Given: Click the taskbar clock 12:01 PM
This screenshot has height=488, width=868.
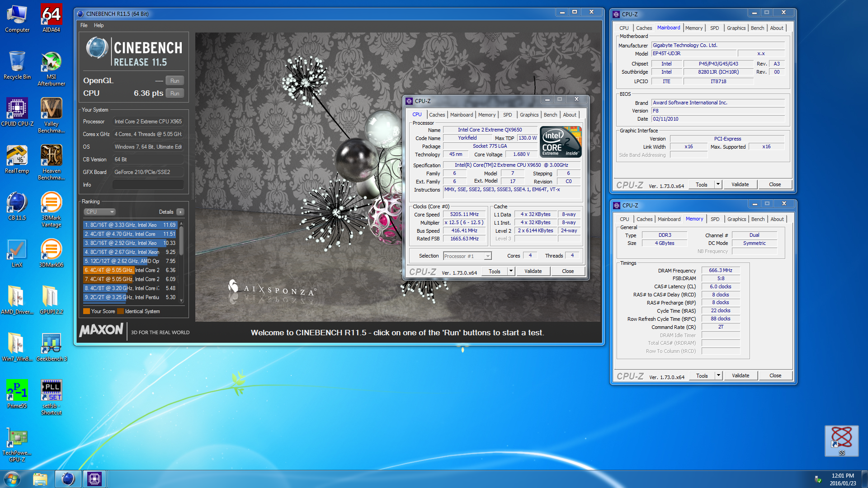Looking at the screenshot, I should (843, 479).
